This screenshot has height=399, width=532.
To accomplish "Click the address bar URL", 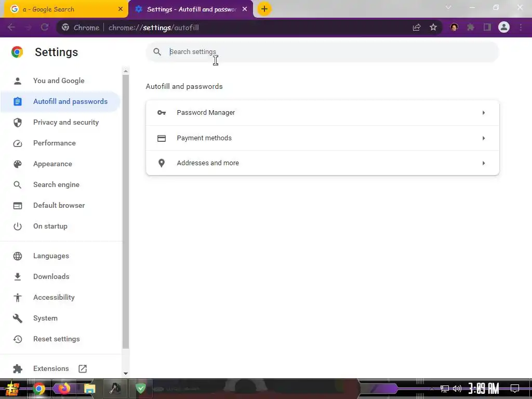I will tap(154, 28).
